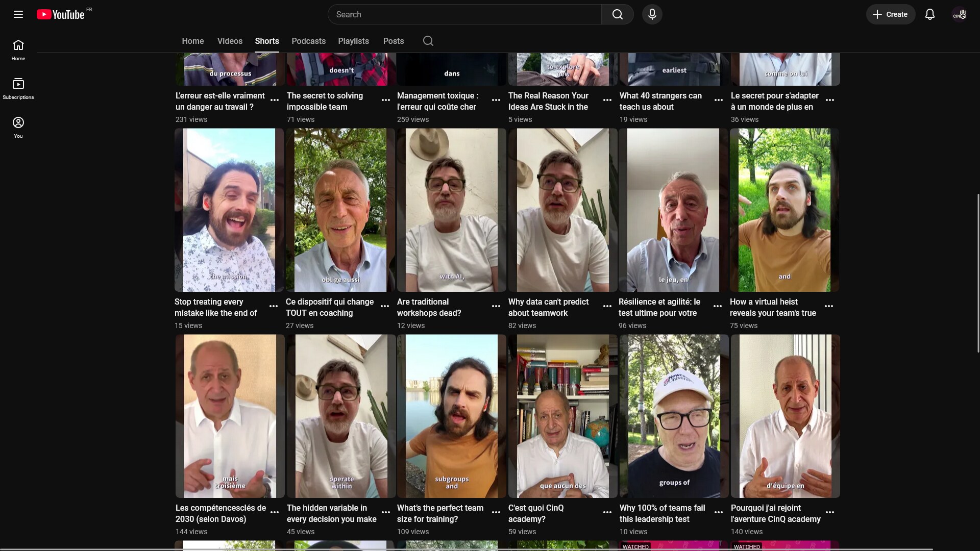Play short thumbnail captioned 'mais troisième'
Viewport: 980px width, 551px height.
pyautogui.click(x=230, y=416)
